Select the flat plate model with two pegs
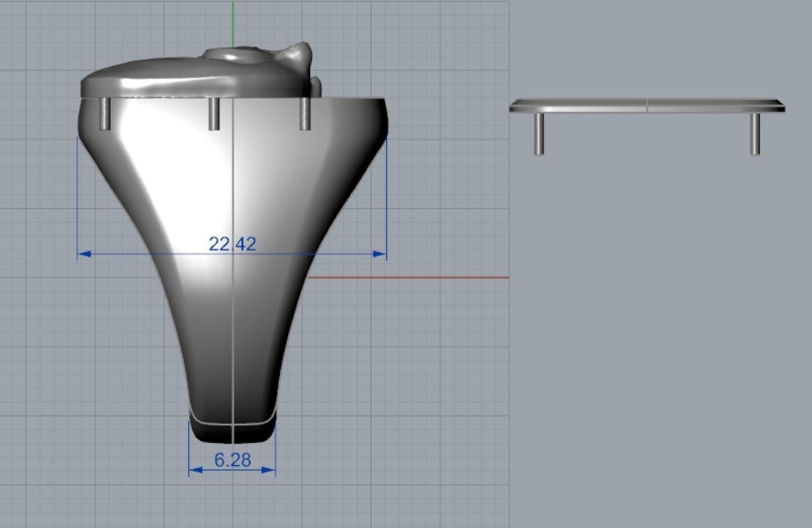 (x=647, y=126)
